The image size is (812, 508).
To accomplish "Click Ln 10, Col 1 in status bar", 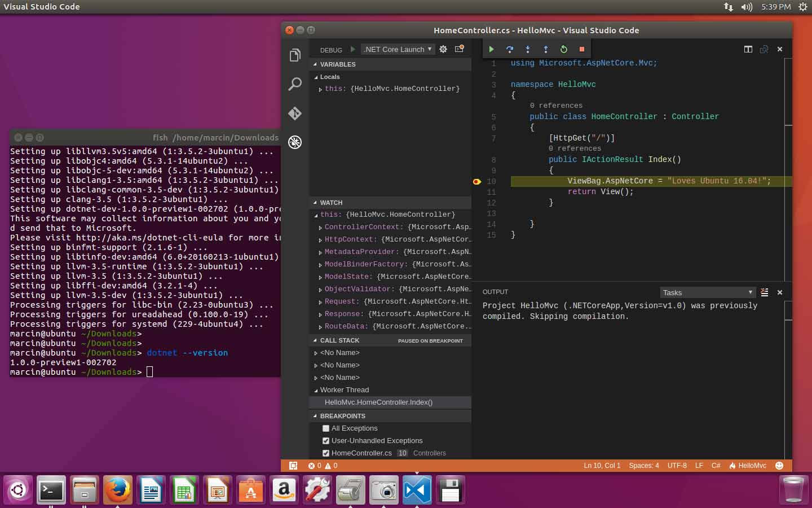I will click(602, 466).
